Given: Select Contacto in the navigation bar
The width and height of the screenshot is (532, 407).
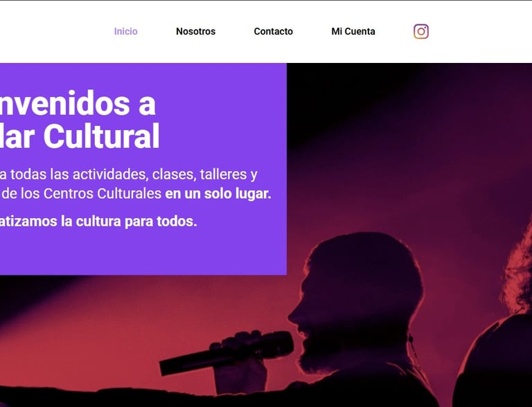Looking at the screenshot, I should (273, 32).
